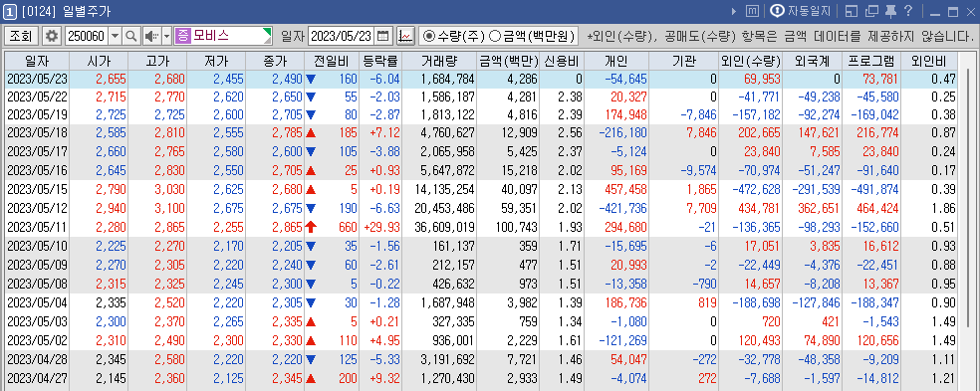Click the 거래량 column header
Image resolution: width=980 pixels, height=391 pixels.
click(439, 62)
